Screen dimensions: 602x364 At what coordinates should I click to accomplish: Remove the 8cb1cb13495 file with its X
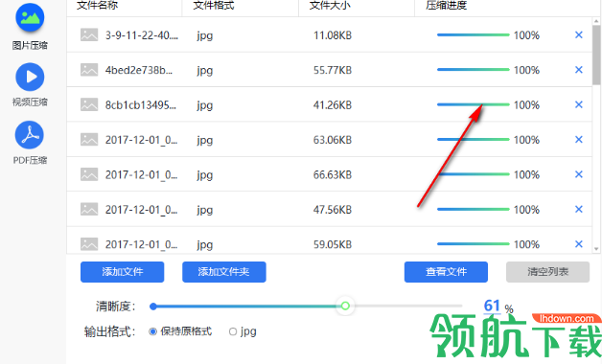pyautogui.click(x=579, y=104)
